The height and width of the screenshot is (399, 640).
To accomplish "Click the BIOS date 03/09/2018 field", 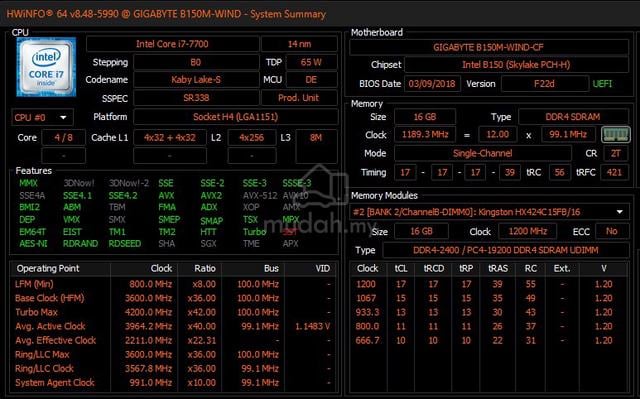I will (x=432, y=84).
